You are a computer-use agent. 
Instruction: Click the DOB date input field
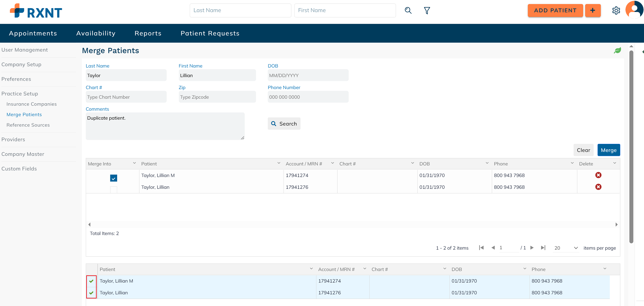tap(308, 75)
